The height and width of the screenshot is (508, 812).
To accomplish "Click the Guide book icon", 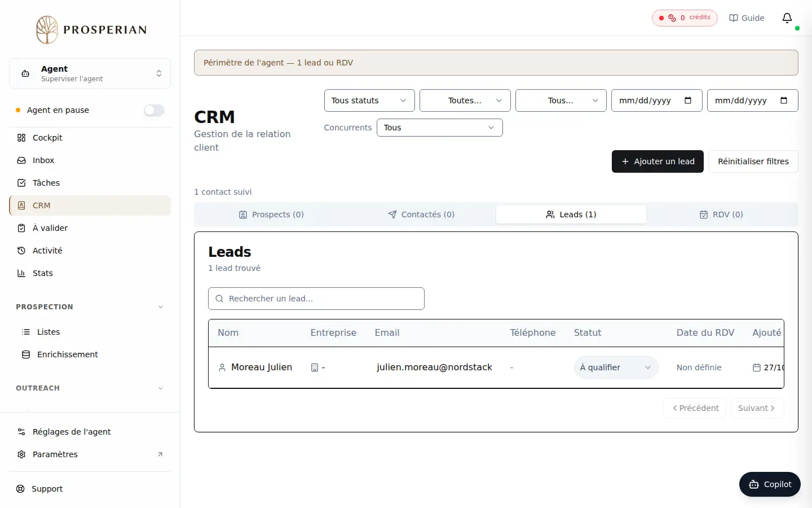I will coord(734,18).
